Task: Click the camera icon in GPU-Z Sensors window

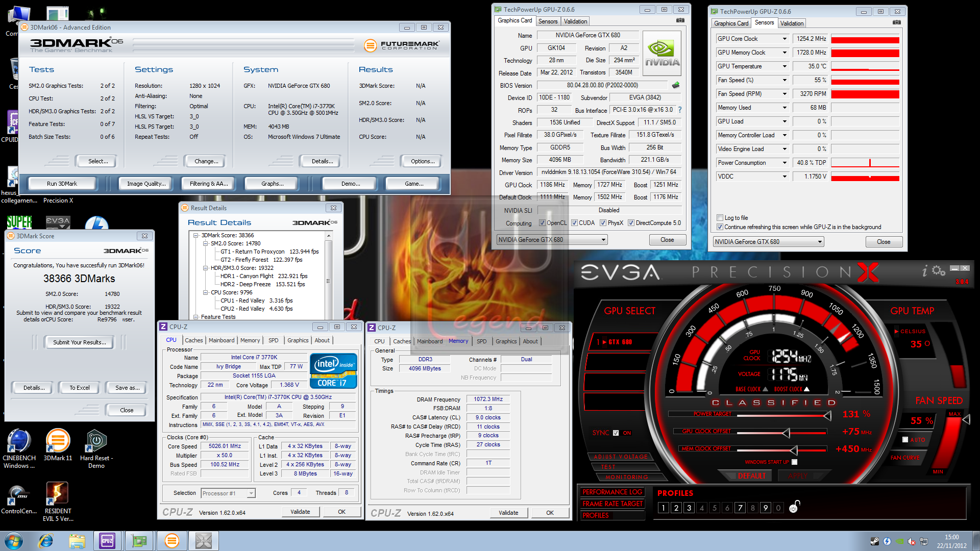Action: [x=897, y=22]
